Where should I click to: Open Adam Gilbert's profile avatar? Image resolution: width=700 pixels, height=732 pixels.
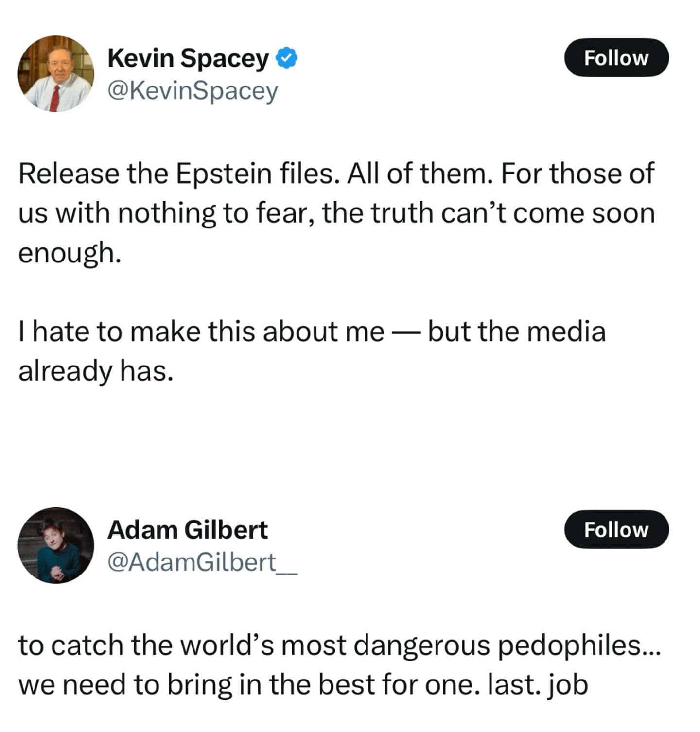56,545
